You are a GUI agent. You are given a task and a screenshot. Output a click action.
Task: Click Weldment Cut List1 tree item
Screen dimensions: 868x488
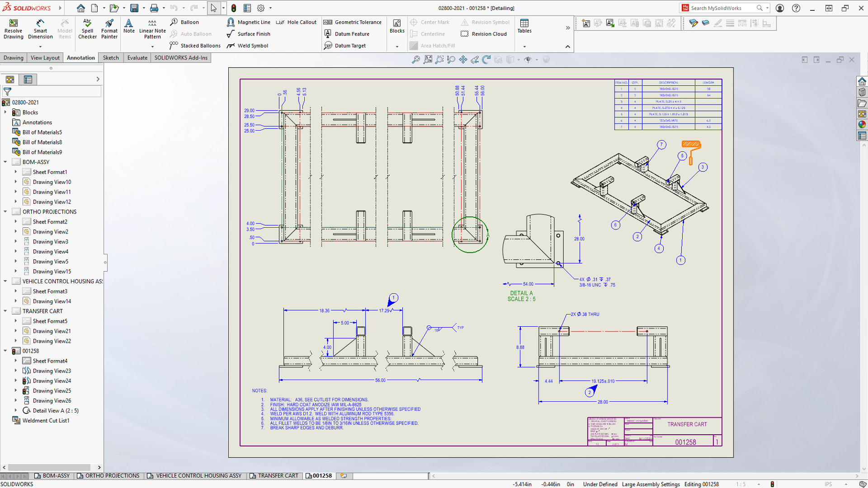46,421
